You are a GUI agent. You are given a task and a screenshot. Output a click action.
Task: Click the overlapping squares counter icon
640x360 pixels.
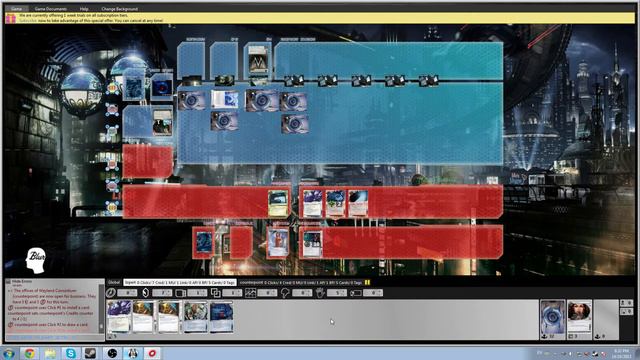coord(216,293)
